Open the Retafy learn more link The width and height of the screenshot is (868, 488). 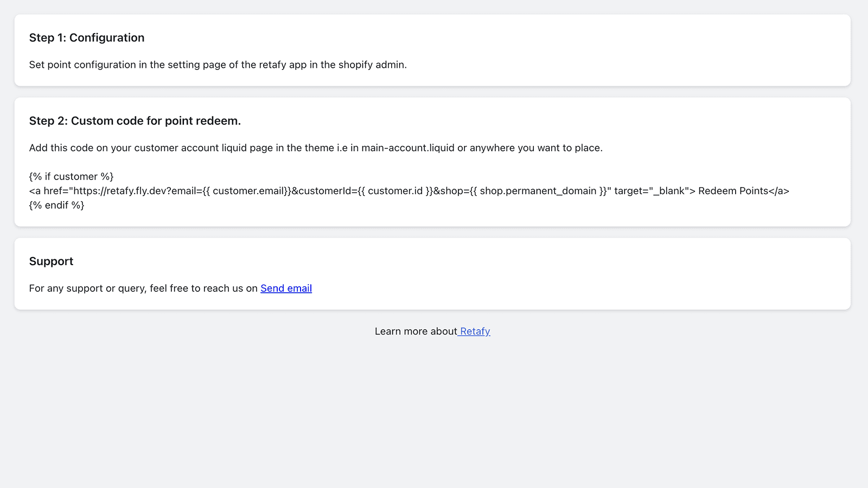point(474,331)
